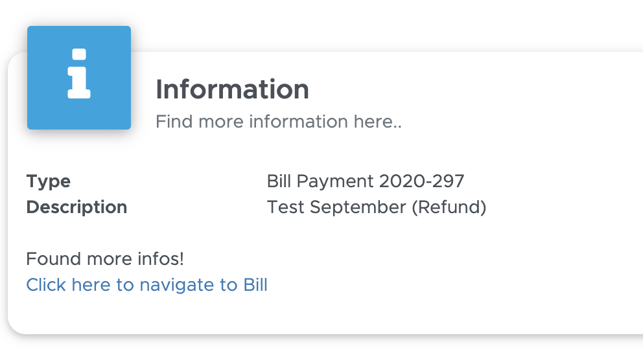The width and height of the screenshot is (643, 364).
Task: Click 'Find more information here..' subtitle
Action: (x=279, y=122)
